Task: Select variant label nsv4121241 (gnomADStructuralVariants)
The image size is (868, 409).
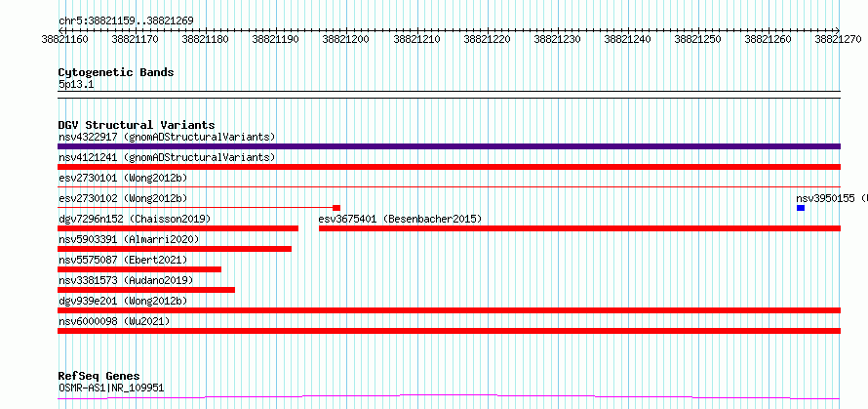Action: [x=167, y=157]
